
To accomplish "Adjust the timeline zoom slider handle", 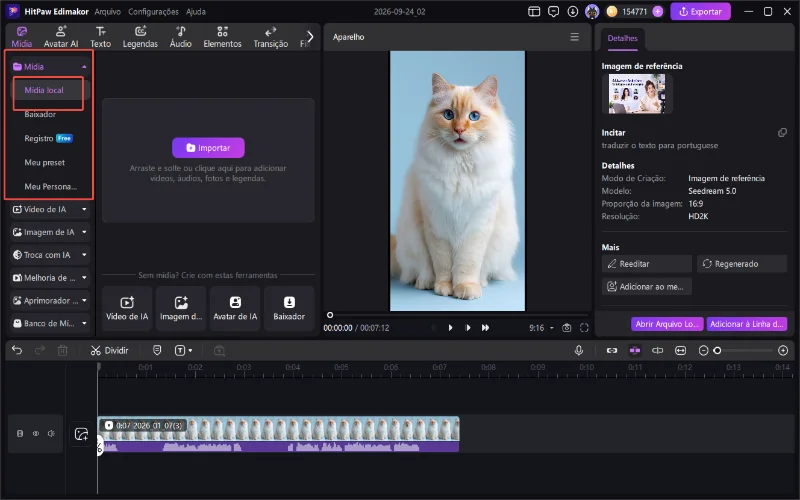I will point(717,351).
